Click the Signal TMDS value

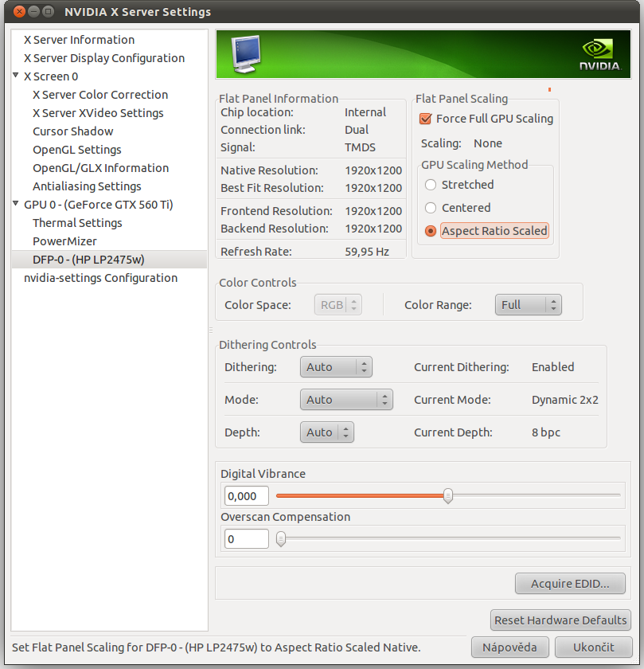tap(360, 147)
